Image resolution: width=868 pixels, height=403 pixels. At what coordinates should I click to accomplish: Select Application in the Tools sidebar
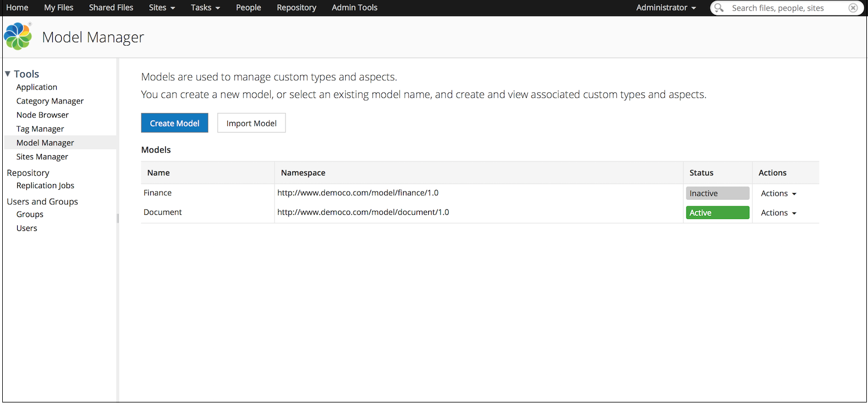point(37,87)
